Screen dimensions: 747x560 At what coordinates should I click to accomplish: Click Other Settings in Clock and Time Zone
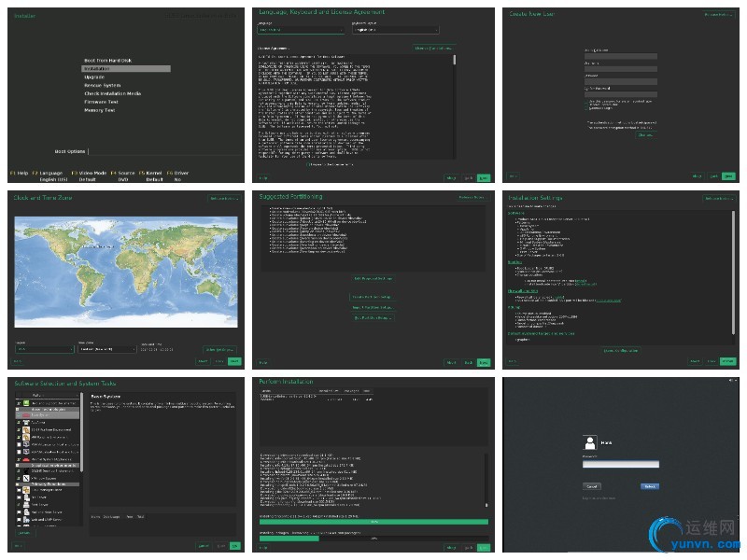click(x=219, y=349)
